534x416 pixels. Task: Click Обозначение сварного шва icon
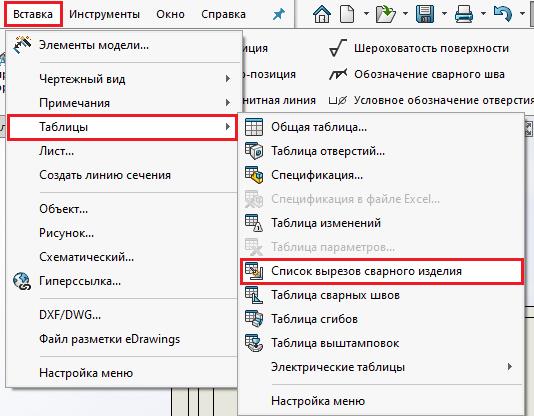(338, 74)
